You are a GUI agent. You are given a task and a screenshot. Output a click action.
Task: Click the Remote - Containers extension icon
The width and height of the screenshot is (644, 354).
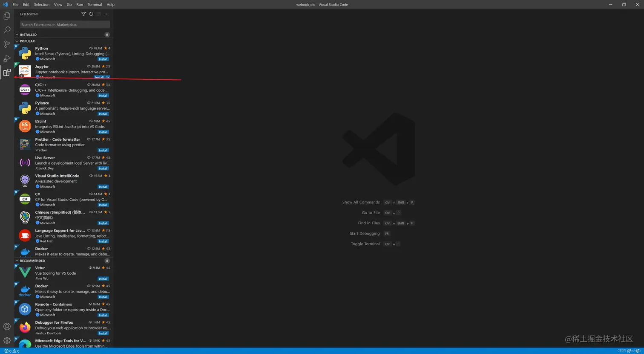(25, 309)
